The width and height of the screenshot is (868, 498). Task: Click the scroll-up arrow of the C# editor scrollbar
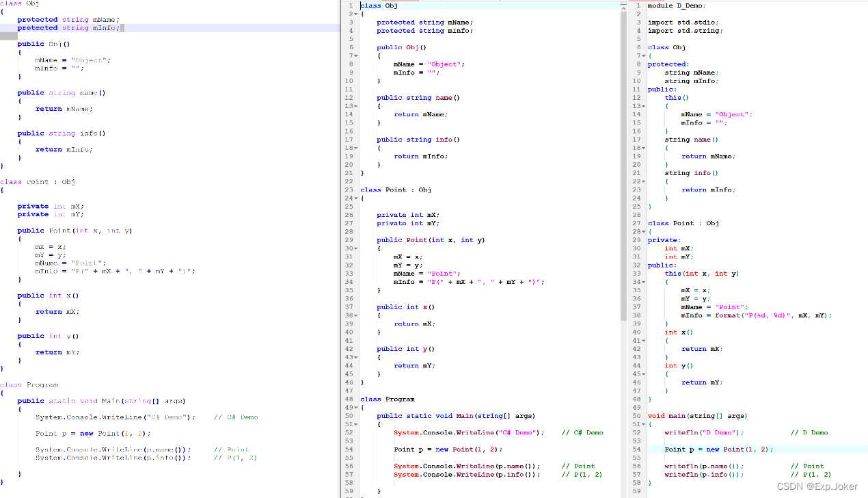point(623,7)
